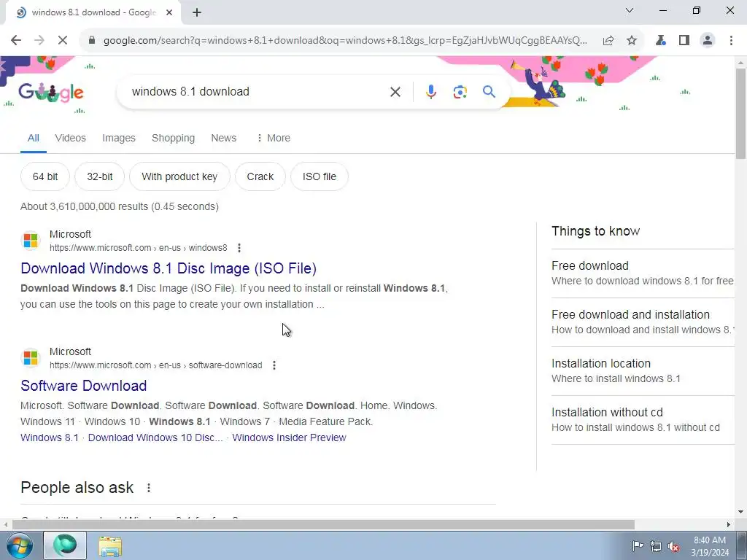View site security lock icon
Screen dimensions: 747x560
[92, 41]
